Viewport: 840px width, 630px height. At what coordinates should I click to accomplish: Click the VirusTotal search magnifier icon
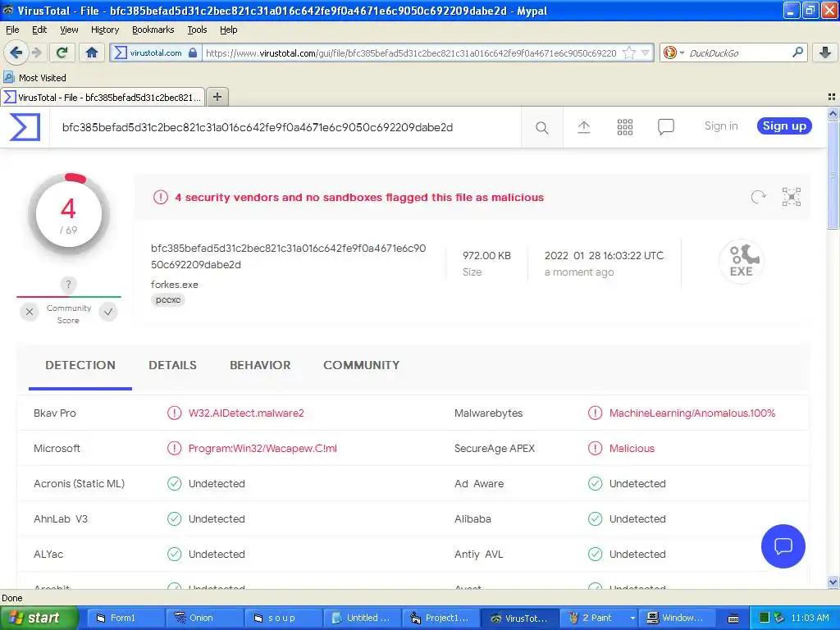tap(541, 127)
